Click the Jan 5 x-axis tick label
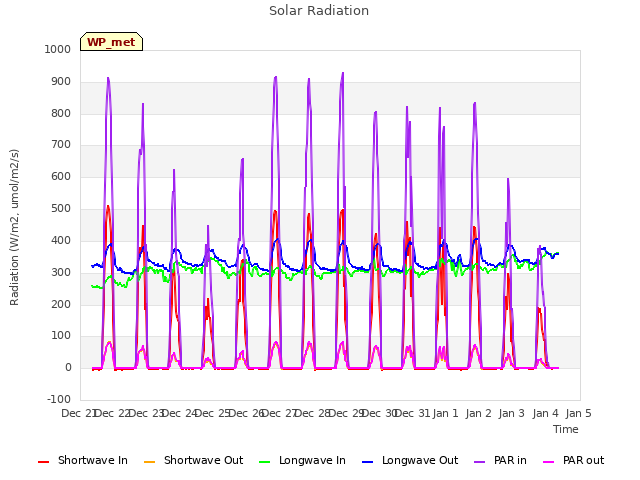 point(578,413)
